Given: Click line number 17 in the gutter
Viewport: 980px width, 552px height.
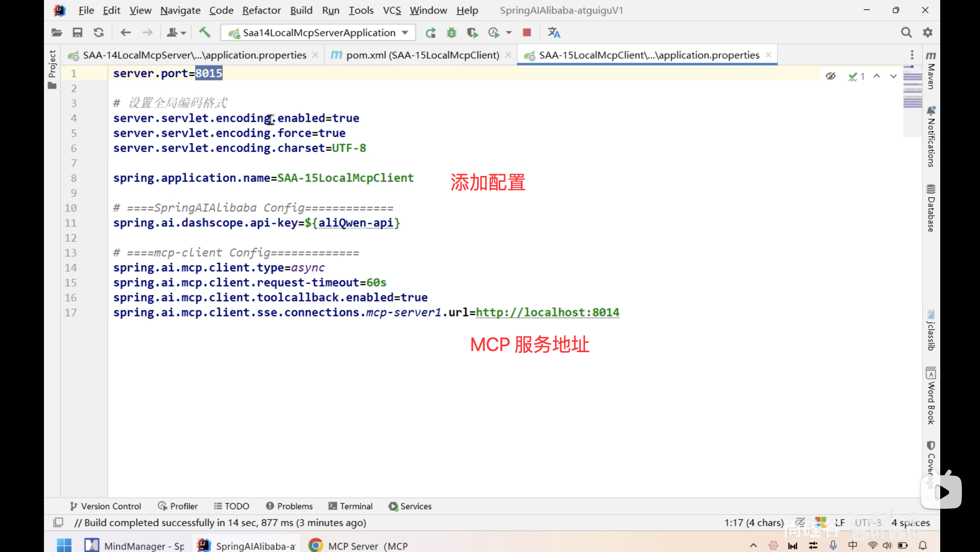Looking at the screenshot, I should (x=71, y=312).
